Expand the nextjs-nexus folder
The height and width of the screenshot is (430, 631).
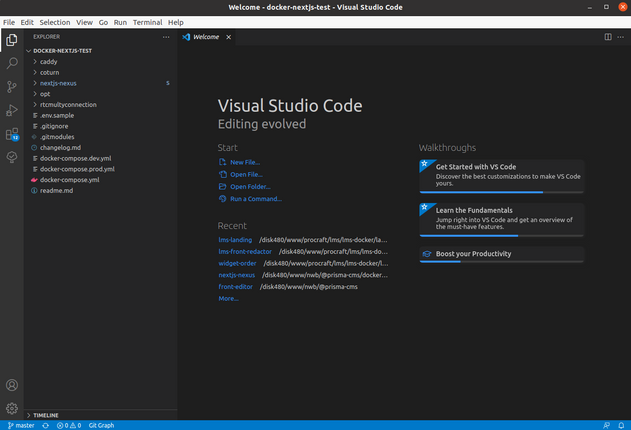point(35,83)
